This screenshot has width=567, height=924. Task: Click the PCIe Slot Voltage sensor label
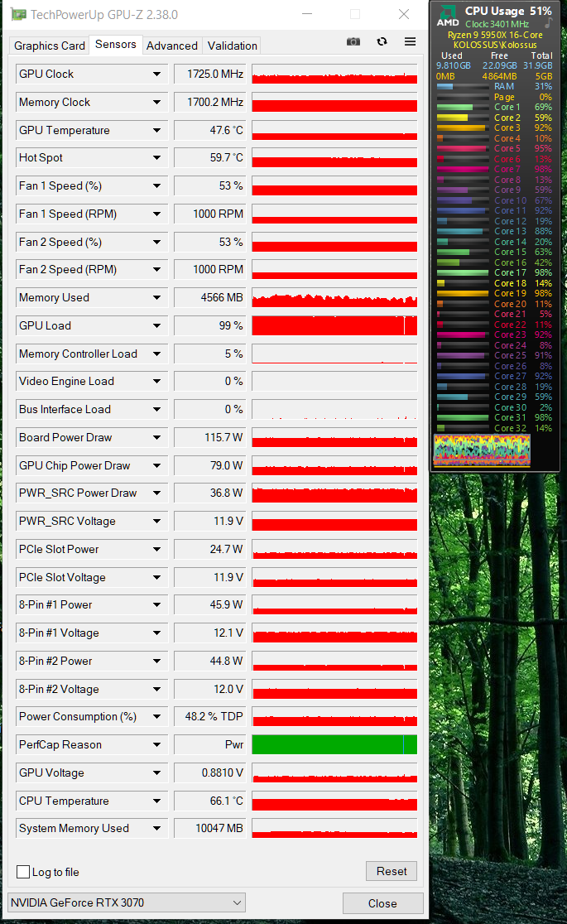62,578
